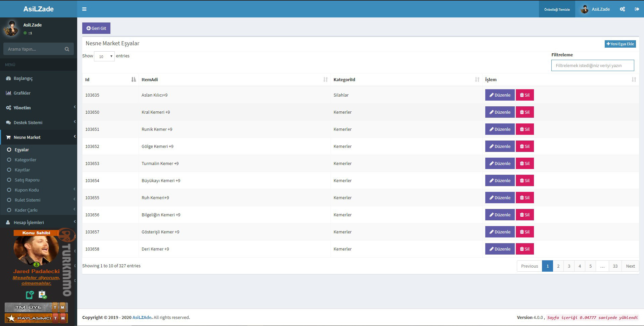Image resolution: width=644 pixels, height=326 pixels.
Task: Click the Önbelleği Temizle button
Action: pos(557,9)
